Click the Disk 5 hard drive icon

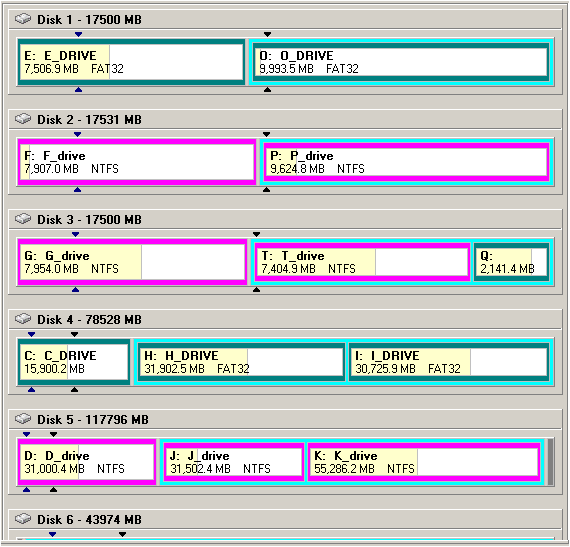pyautogui.click(x=23, y=418)
